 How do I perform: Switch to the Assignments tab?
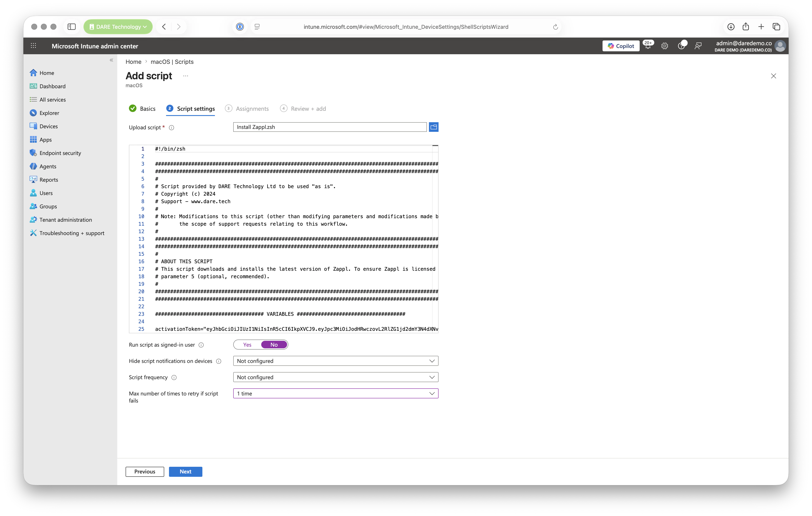click(x=252, y=108)
